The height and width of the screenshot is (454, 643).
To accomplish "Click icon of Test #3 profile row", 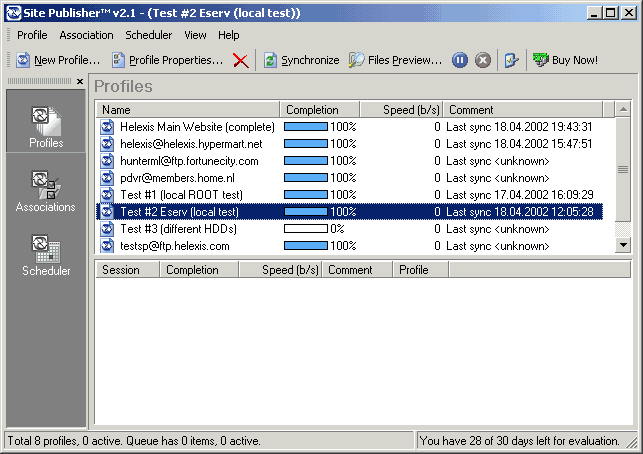I will (107, 229).
